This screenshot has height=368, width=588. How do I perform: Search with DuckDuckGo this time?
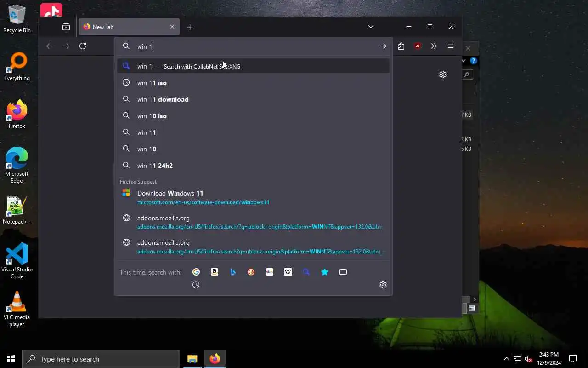251,272
